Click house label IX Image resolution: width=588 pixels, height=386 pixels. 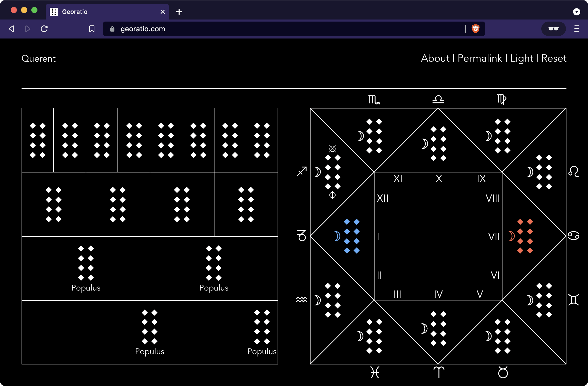482,179
